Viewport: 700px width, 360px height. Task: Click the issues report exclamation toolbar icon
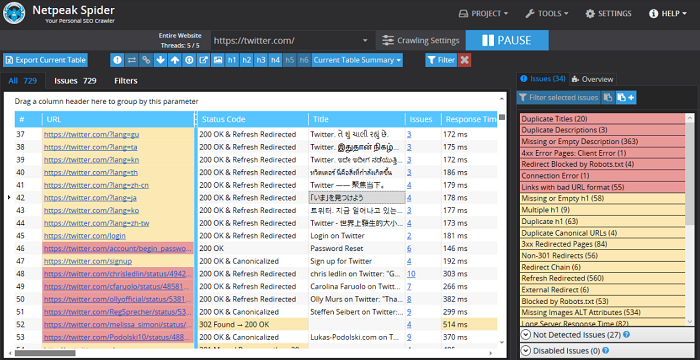coord(117,60)
